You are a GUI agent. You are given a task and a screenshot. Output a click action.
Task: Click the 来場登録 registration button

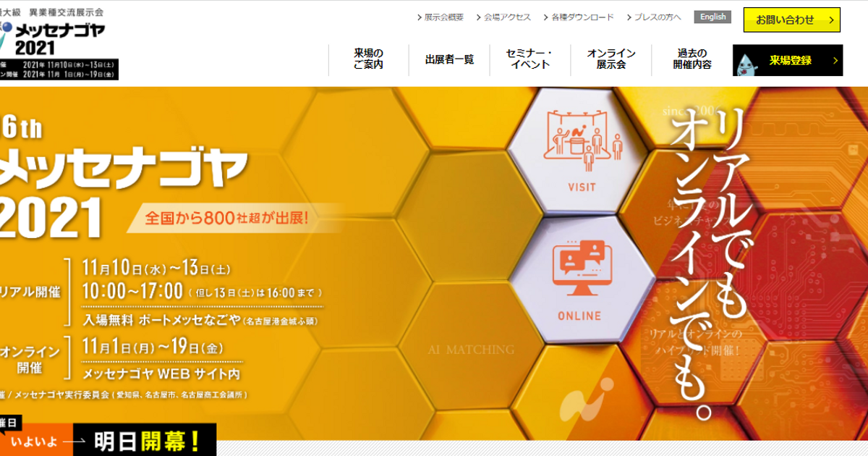(x=788, y=60)
